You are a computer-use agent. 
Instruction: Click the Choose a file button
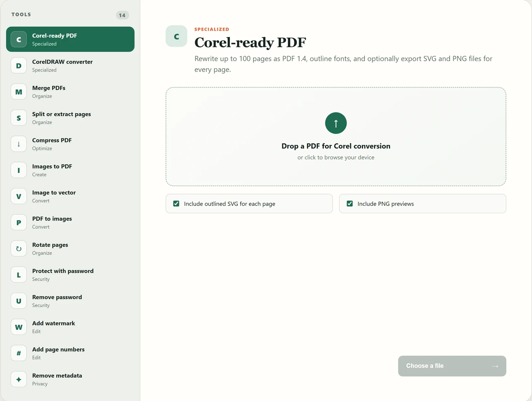click(x=452, y=366)
